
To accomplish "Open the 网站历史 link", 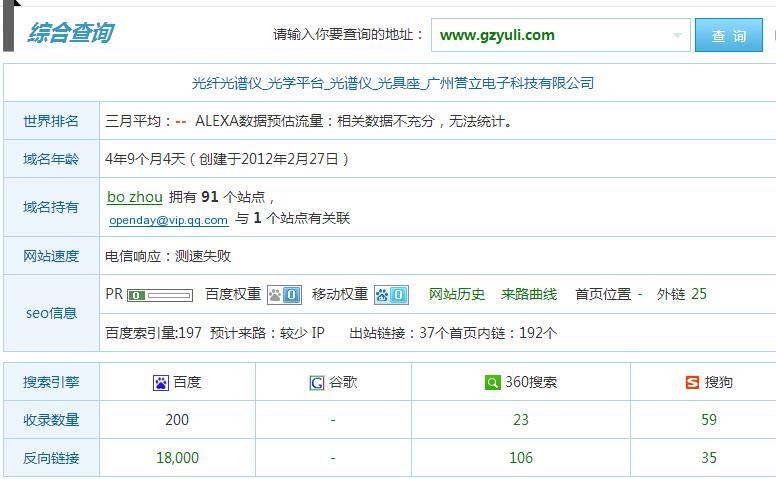I will click(x=457, y=294).
